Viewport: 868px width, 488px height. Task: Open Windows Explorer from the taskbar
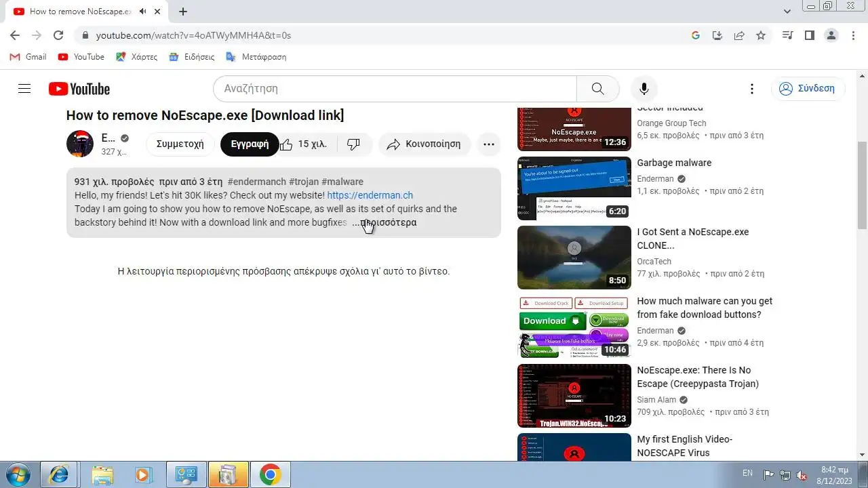102,474
